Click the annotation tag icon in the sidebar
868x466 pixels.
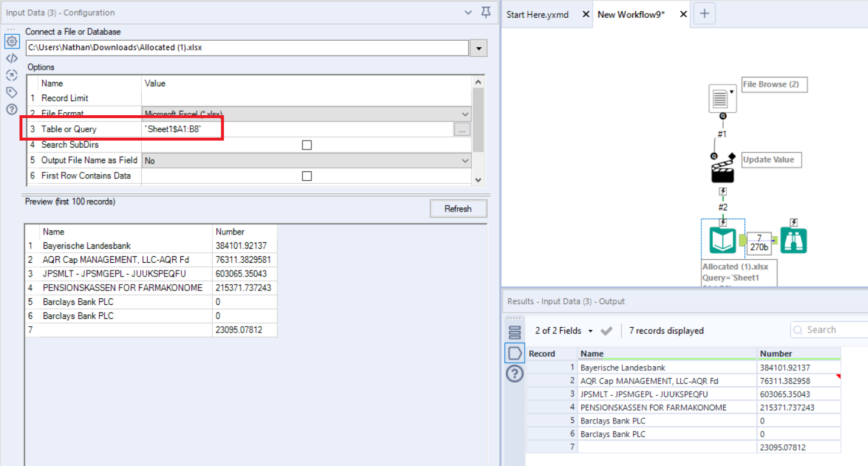point(12,92)
